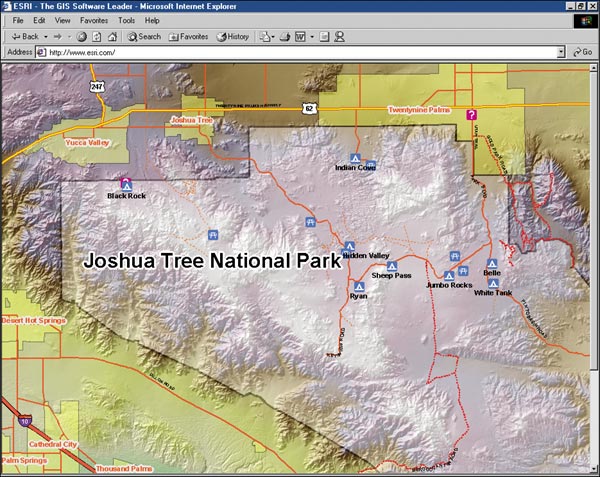
Task: Click the Messenger person icon
Action: (x=339, y=37)
